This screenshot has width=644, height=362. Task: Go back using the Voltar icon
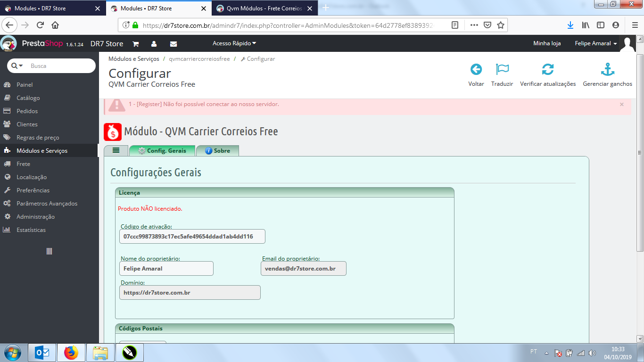pos(476,70)
